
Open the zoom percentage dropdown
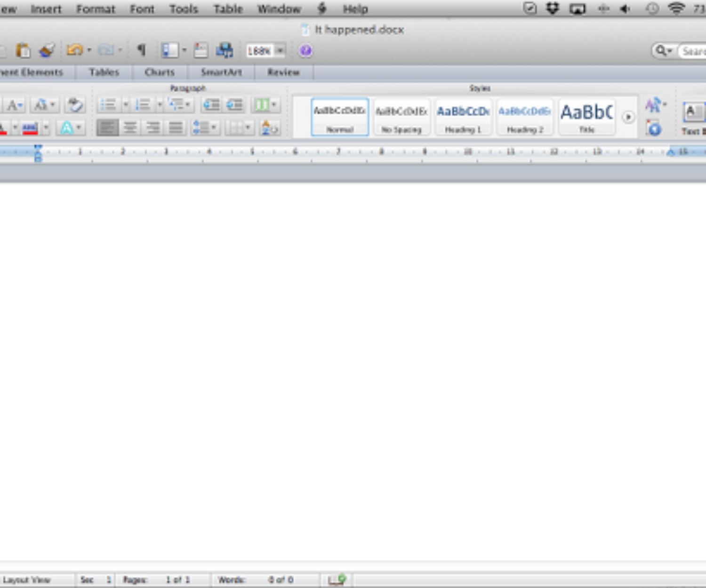coord(280,50)
